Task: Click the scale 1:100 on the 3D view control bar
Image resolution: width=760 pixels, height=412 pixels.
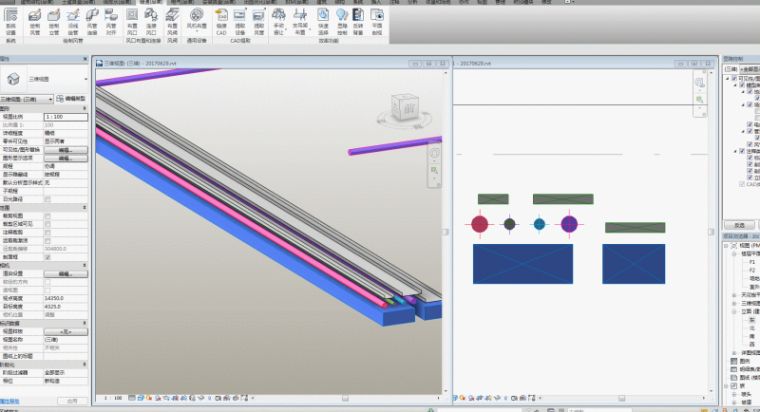Action: click(x=113, y=398)
